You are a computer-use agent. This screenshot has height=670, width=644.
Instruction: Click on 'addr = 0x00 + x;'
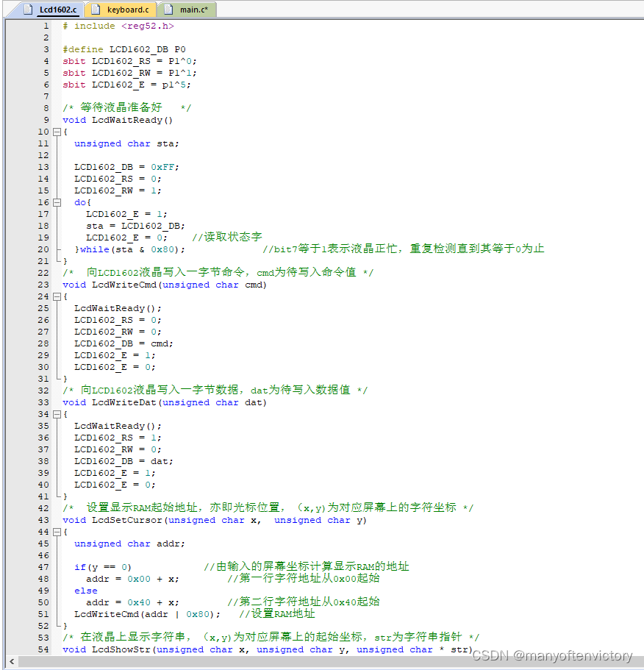tap(132, 579)
